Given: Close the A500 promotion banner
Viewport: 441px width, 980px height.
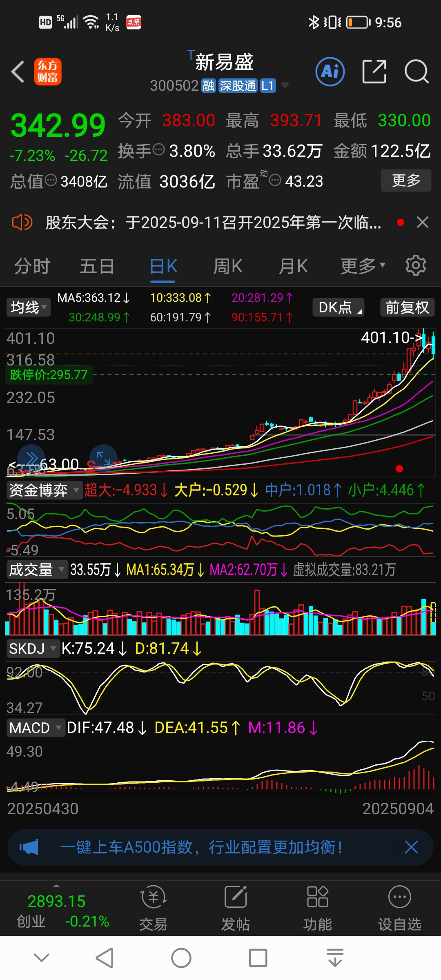Looking at the screenshot, I should (411, 847).
